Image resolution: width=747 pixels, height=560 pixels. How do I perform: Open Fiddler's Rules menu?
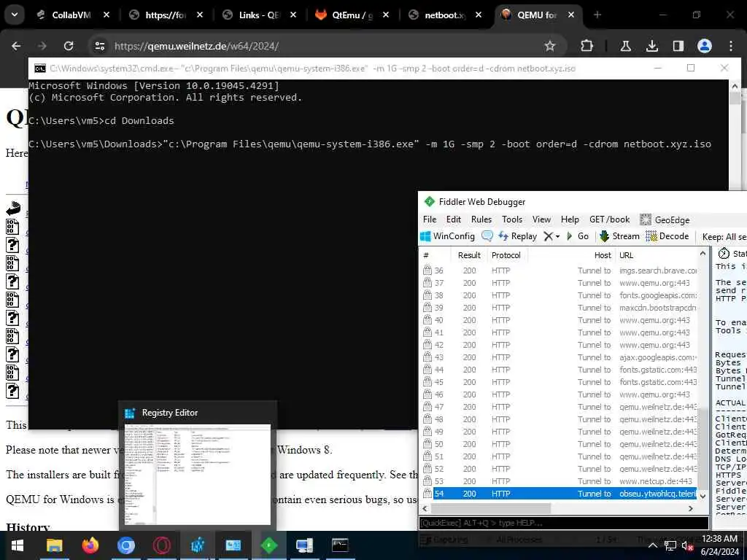pyautogui.click(x=481, y=219)
